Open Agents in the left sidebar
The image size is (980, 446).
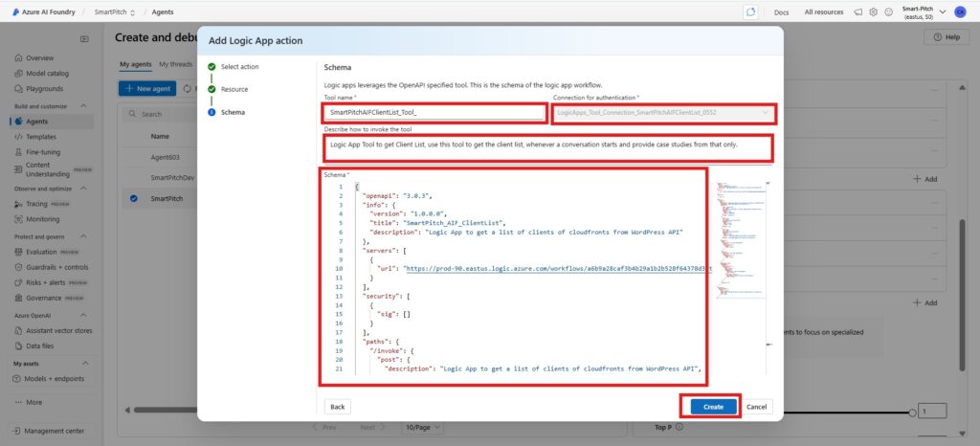coord(37,122)
